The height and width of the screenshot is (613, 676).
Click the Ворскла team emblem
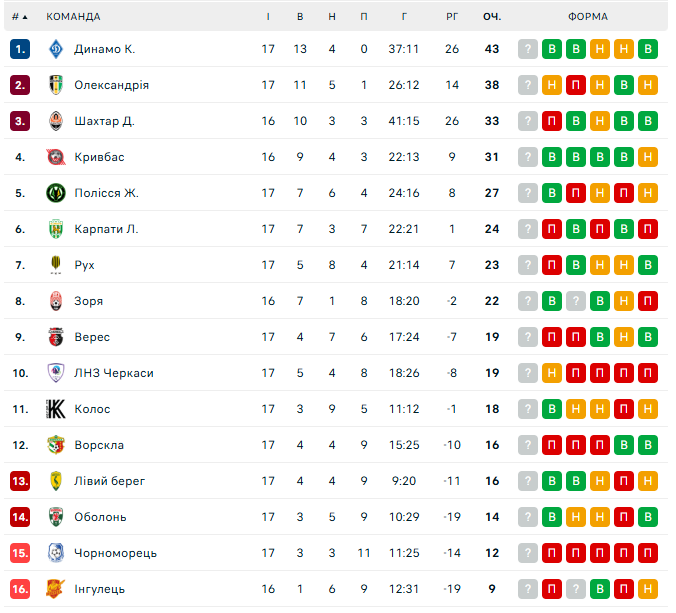coord(56,445)
